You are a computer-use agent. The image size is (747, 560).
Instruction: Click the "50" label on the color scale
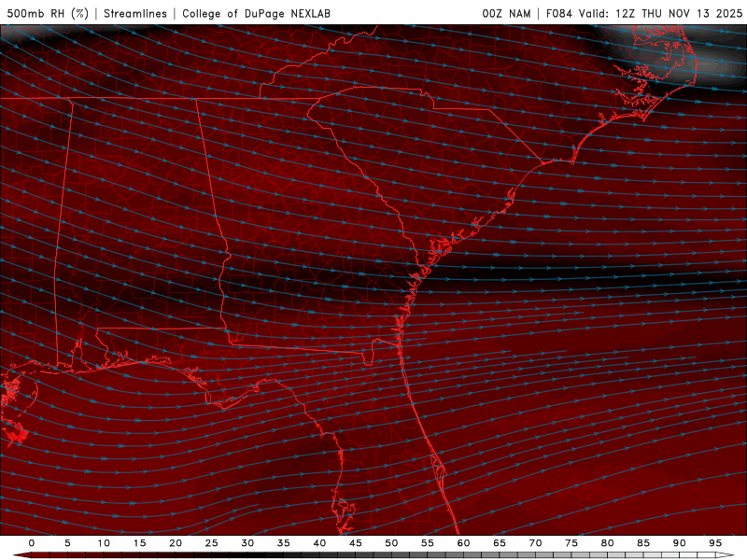point(391,543)
